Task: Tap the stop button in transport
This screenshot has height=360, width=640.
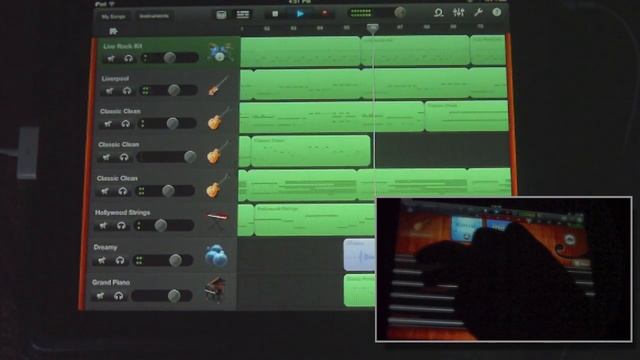Action: (275, 14)
